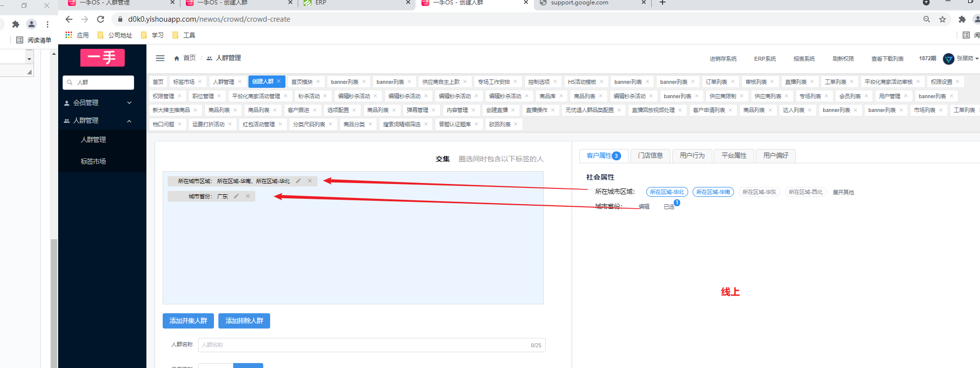The width and height of the screenshot is (980, 368).
Task: Deselect the 所在区域-华南 tag
Action: pyautogui.click(x=713, y=192)
